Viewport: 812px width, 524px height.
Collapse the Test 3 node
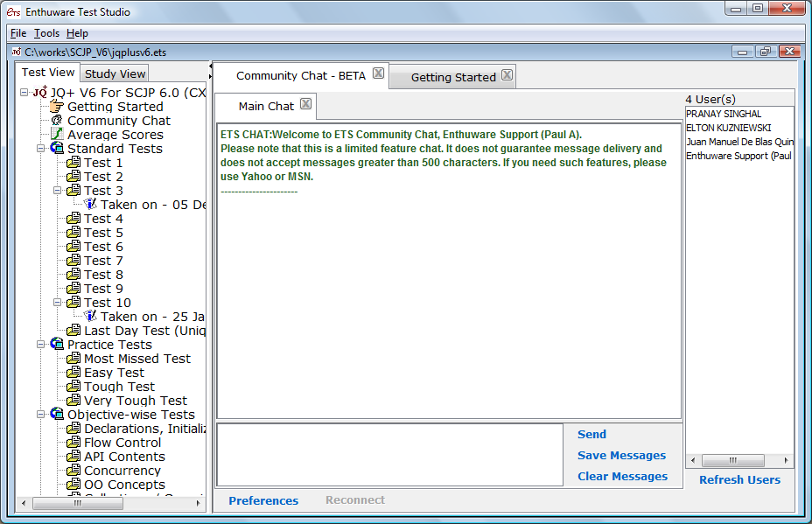[x=57, y=191]
